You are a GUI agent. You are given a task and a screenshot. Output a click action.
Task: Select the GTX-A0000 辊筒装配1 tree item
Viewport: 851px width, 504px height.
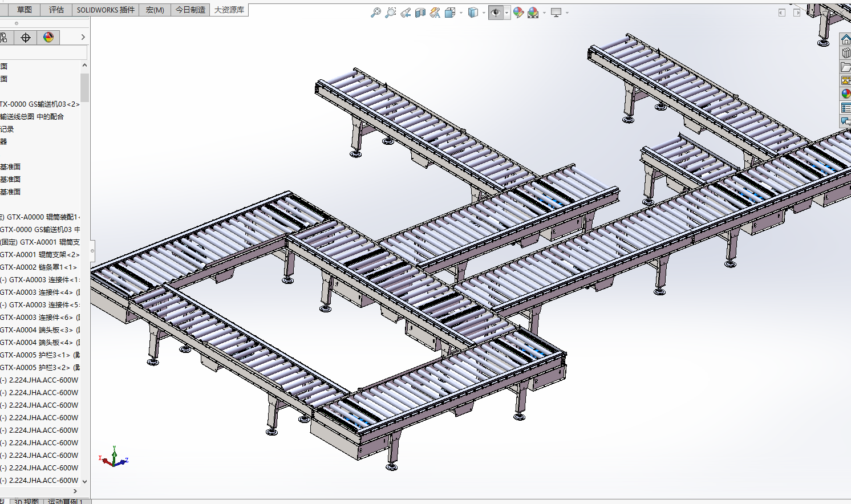(x=40, y=217)
